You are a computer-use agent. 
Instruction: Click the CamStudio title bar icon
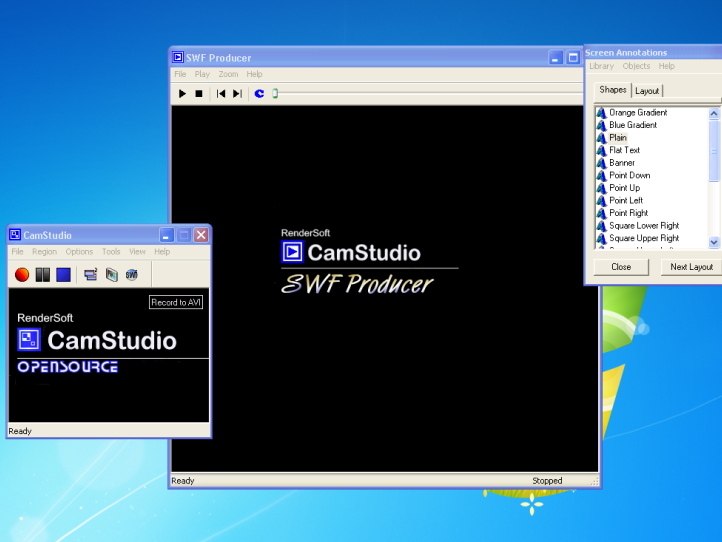(15, 235)
